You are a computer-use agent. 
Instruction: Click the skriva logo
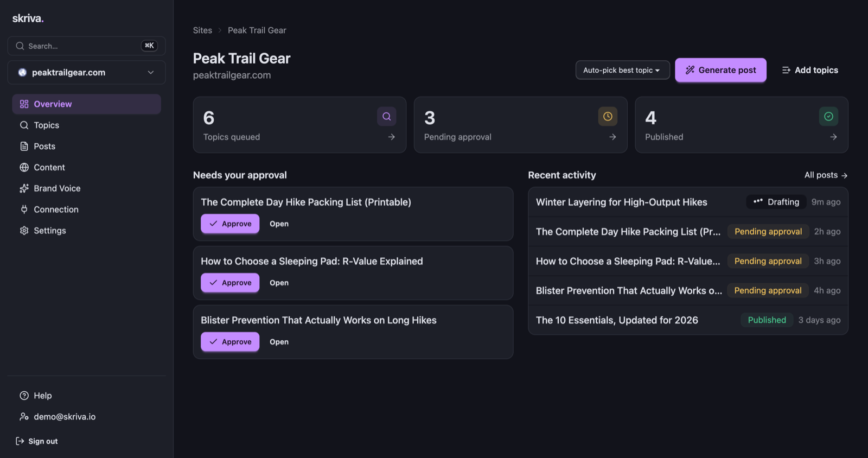(28, 18)
